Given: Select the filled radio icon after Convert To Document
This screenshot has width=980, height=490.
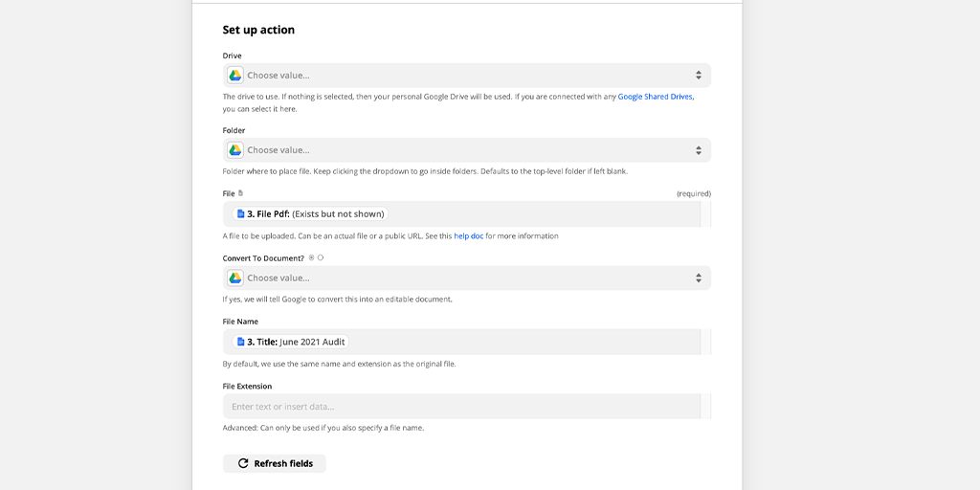Looking at the screenshot, I should 311,257.
